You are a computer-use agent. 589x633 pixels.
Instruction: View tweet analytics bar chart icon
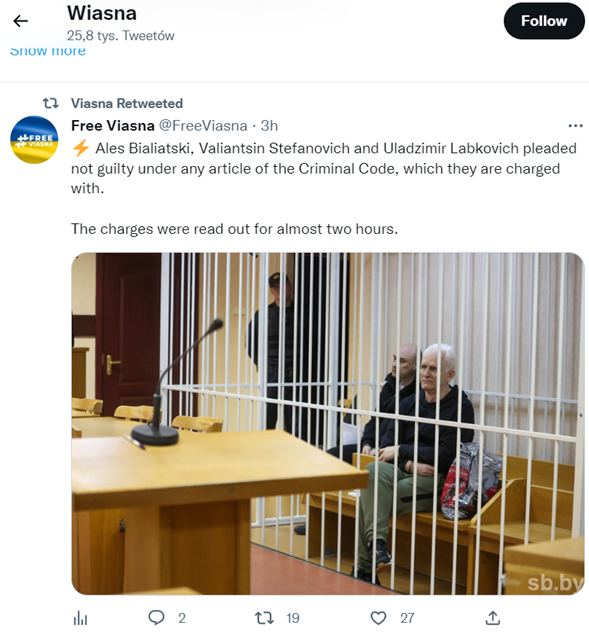[80, 618]
